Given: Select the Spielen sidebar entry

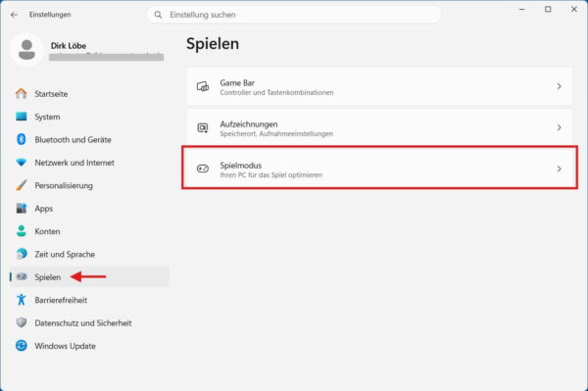Looking at the screenshot, I should tap(89, 276).
